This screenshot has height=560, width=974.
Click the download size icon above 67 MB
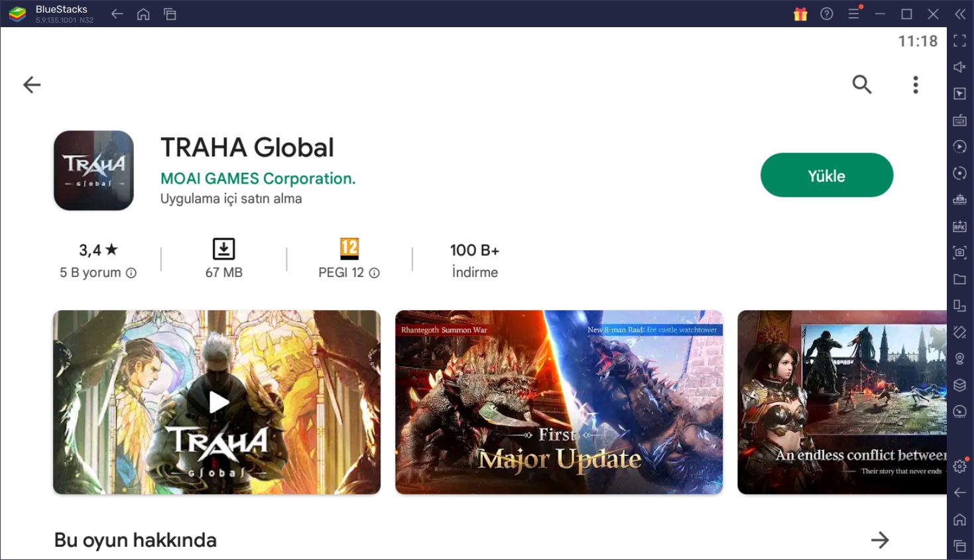pyautogui.click(x=224, y=249)
